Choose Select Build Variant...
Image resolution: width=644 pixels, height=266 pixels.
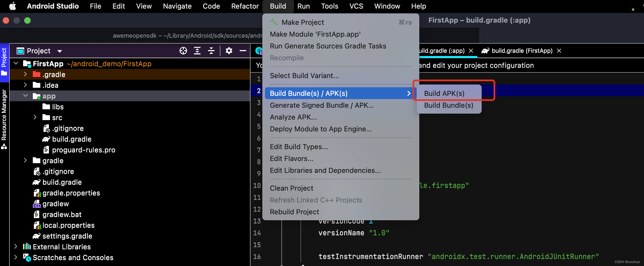[x=341, y=76]
